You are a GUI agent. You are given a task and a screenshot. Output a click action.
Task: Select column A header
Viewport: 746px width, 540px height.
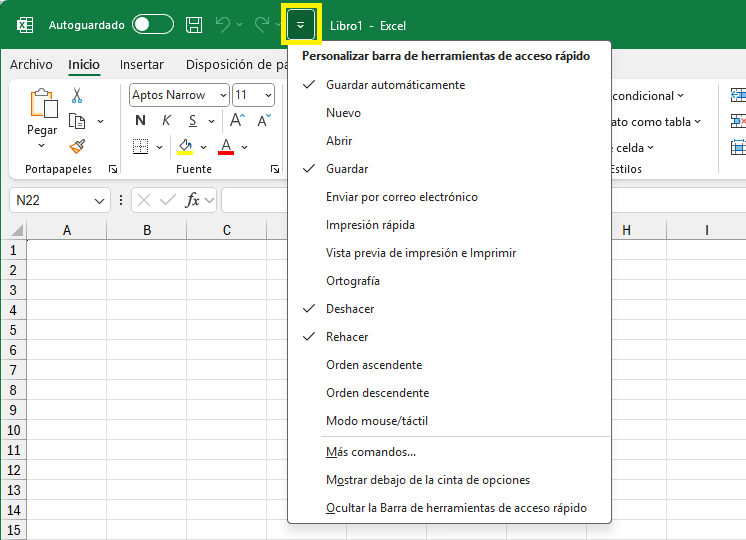[x=67, y=230]
